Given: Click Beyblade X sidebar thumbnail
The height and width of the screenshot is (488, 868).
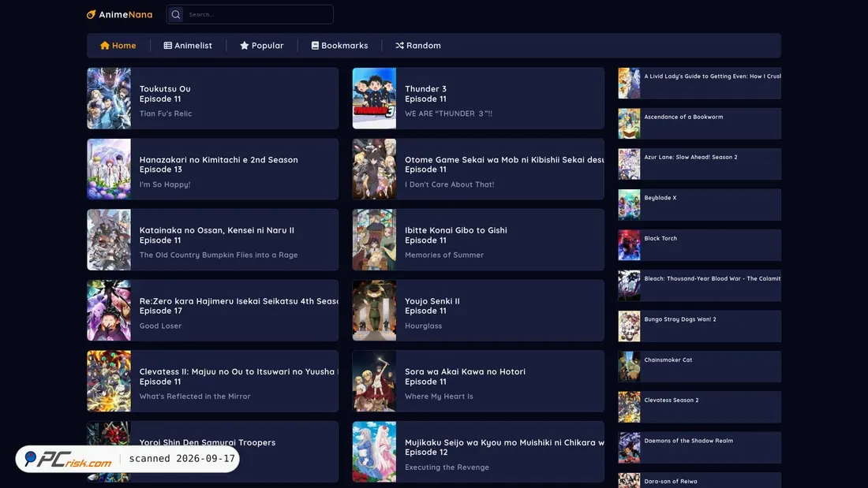Looking at the screenshot, I should pyautogui.click(x=629, y=205).
